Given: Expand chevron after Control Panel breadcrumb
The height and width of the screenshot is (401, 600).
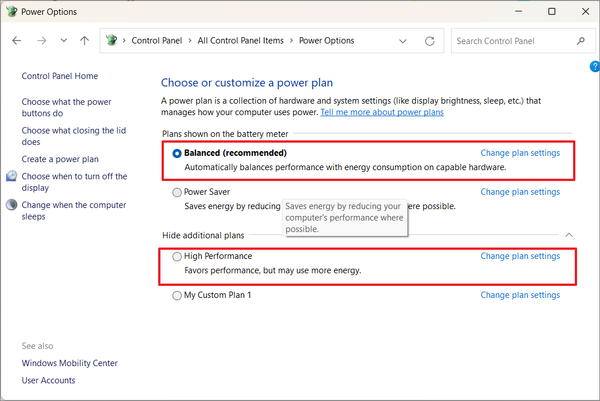Looking at the screenshot, I should (190, 41).
